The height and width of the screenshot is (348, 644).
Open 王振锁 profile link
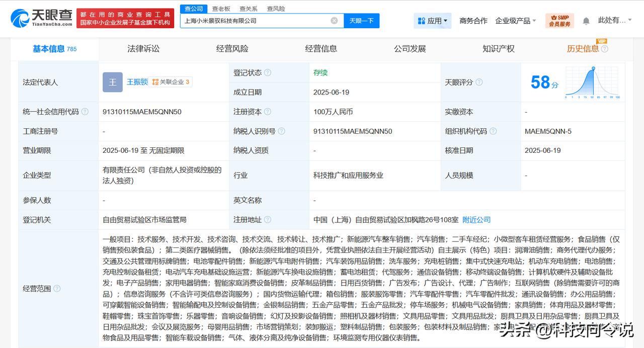(137, 82)
